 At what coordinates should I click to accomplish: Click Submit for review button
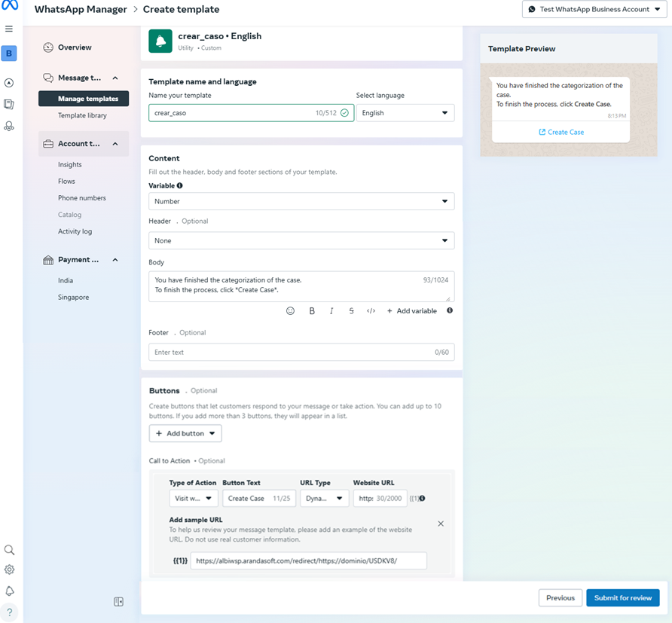coord(623,597)
